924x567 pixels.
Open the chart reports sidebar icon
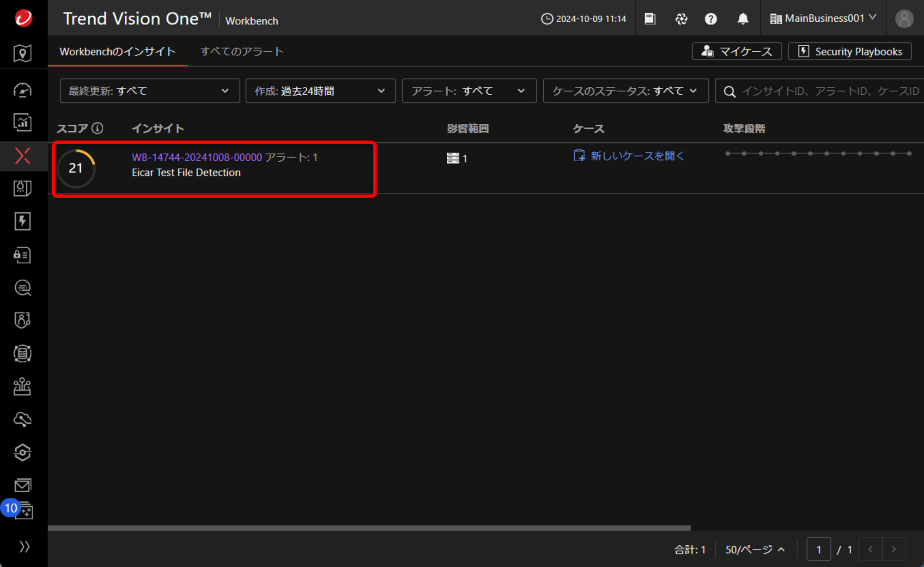point(23,122)
